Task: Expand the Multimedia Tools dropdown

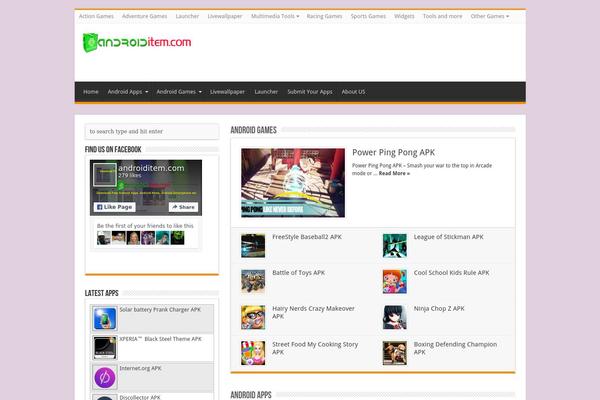Action: 275,16
